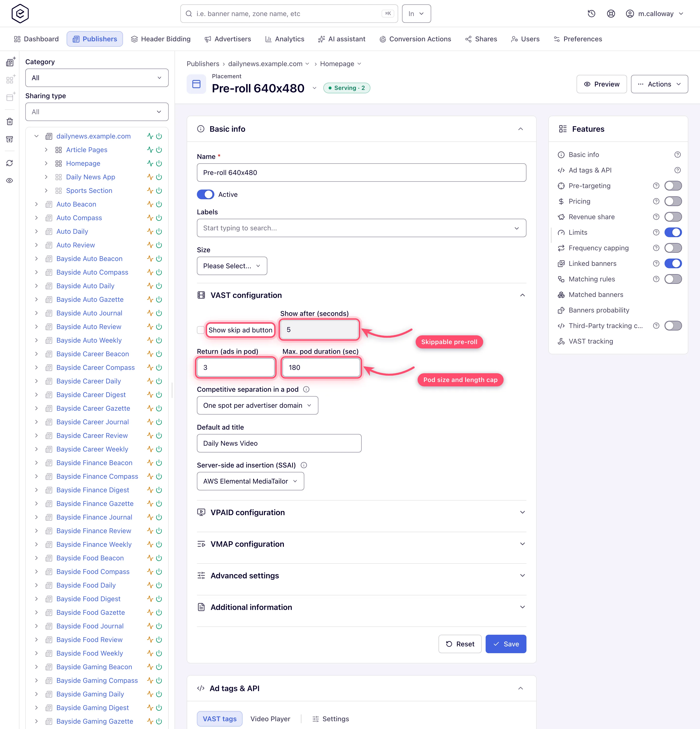This screenshot has height=729, width=700.
Task: Click power icon for Auto Compass
Action: tap(159, 218)
